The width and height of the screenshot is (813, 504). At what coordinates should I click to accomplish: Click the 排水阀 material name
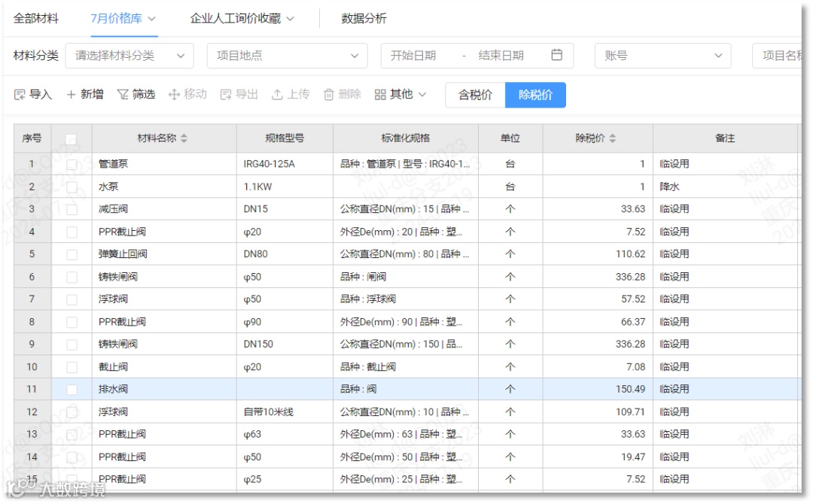[x=113, y=389]
